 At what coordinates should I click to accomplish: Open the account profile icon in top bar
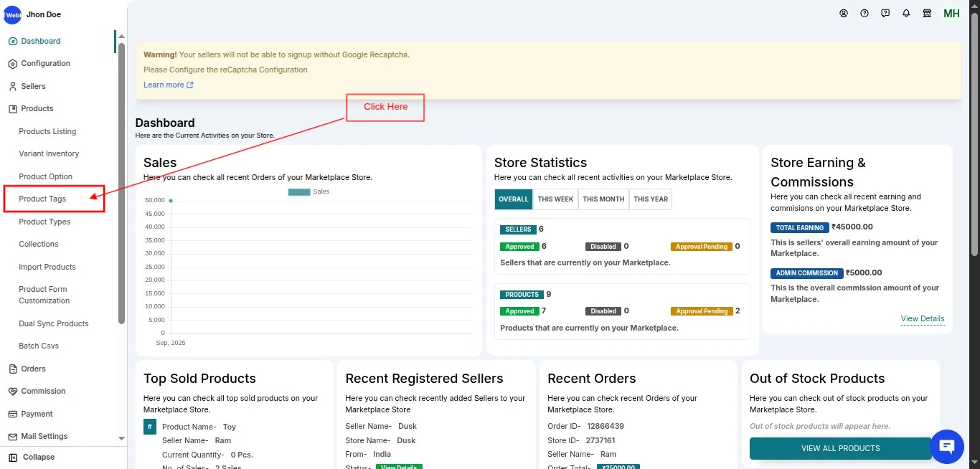844,13
